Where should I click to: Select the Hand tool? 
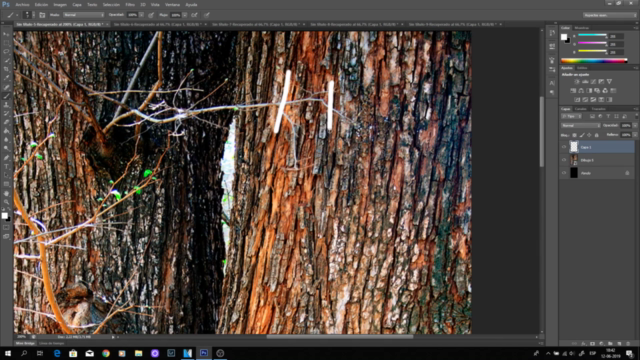point(6,193)
